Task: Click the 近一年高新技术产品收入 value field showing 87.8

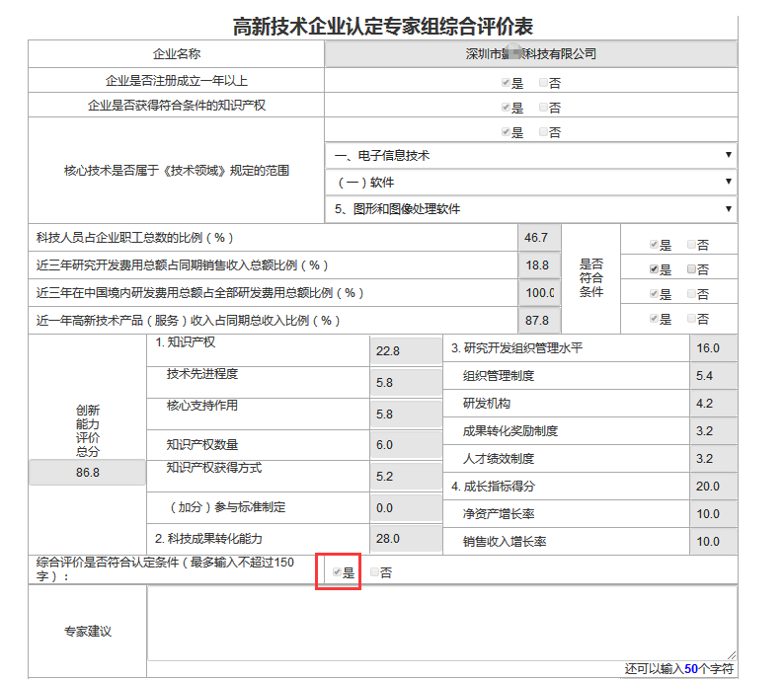Action: pos(539,321)
